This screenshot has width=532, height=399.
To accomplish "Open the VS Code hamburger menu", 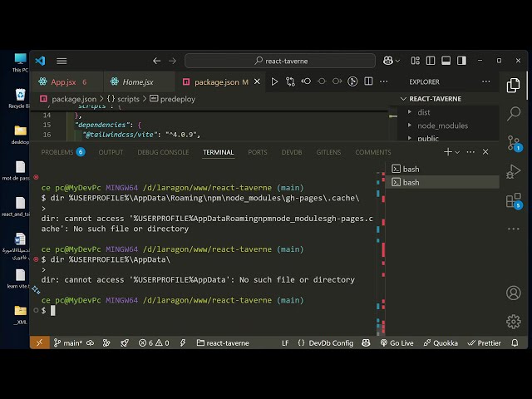I will 62,61.
